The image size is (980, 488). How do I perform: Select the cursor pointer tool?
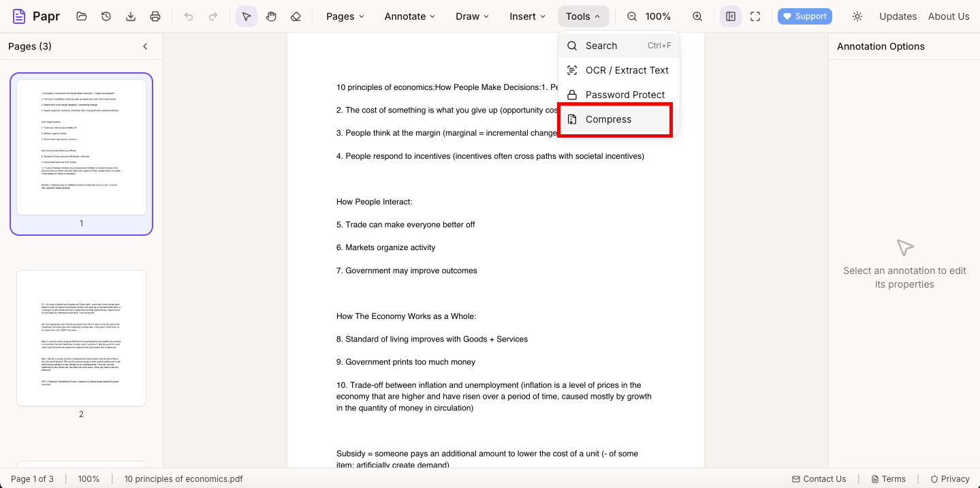click(247, 16)
